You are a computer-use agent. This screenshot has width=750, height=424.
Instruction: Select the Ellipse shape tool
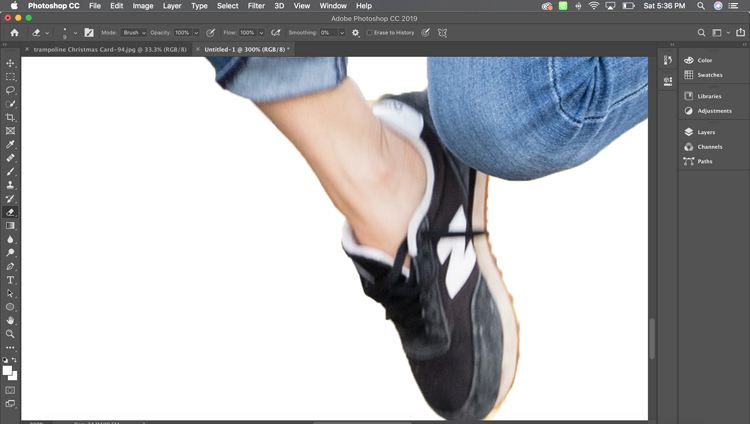tap(10, 307)
